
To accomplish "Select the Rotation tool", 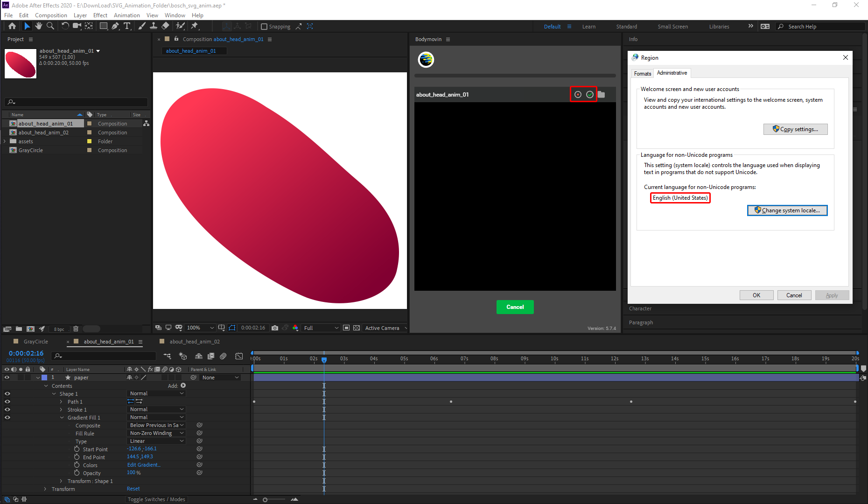I will tap(65, 26).
